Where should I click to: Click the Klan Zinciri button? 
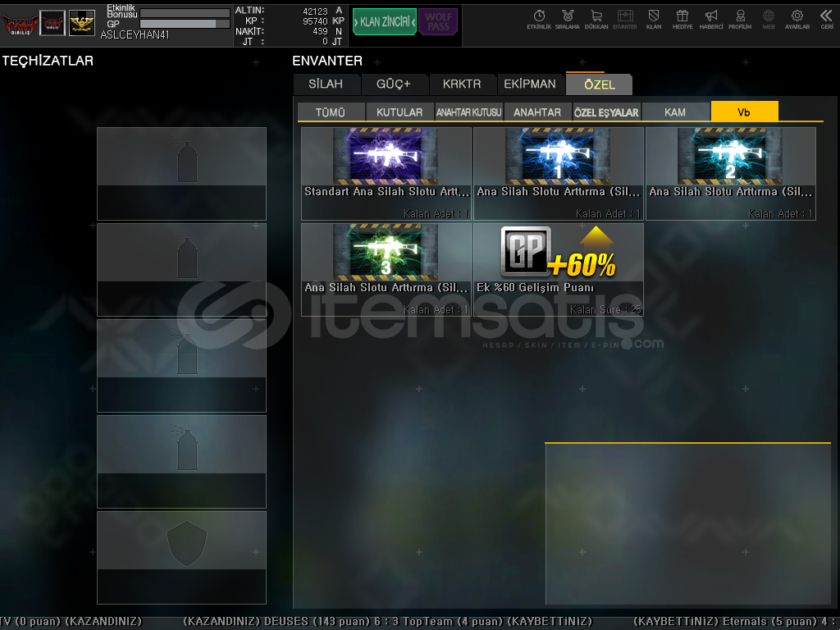pyautogui.click(x=385, y=22)
